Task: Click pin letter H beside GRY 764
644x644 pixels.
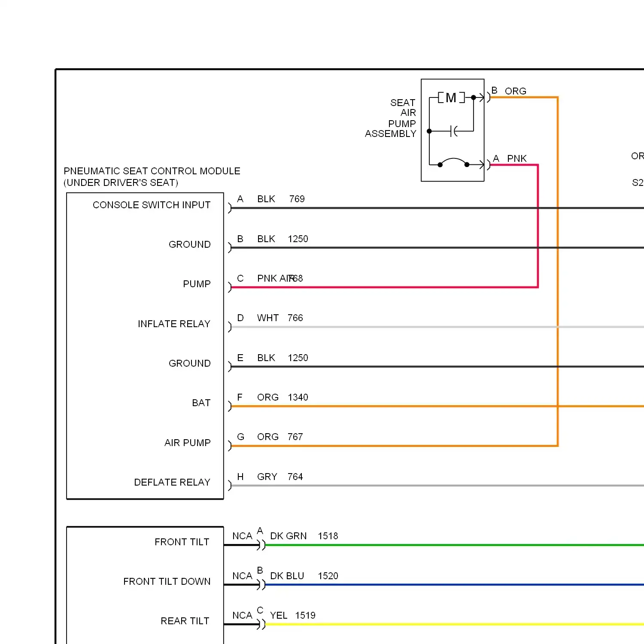Action: tap(240, 477)
